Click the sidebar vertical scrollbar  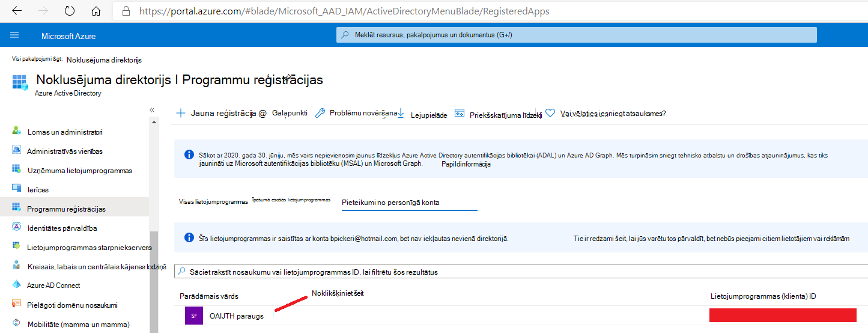154,282
